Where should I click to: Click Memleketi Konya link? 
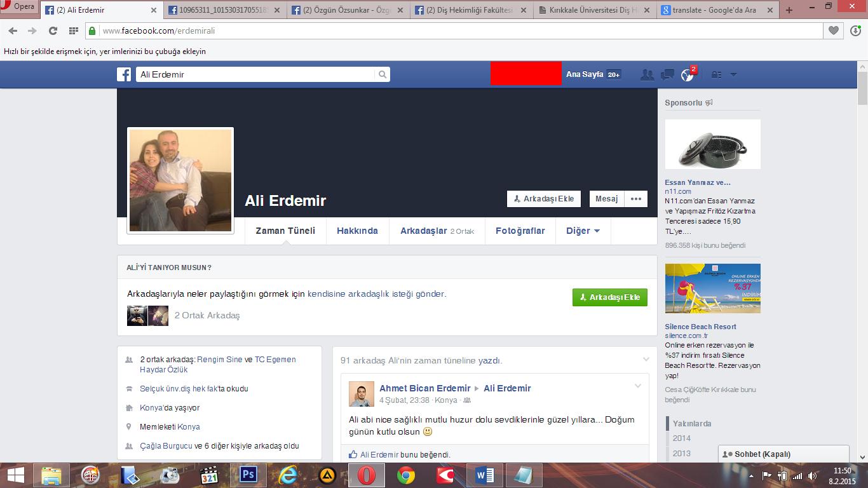(x=189, y=426)
